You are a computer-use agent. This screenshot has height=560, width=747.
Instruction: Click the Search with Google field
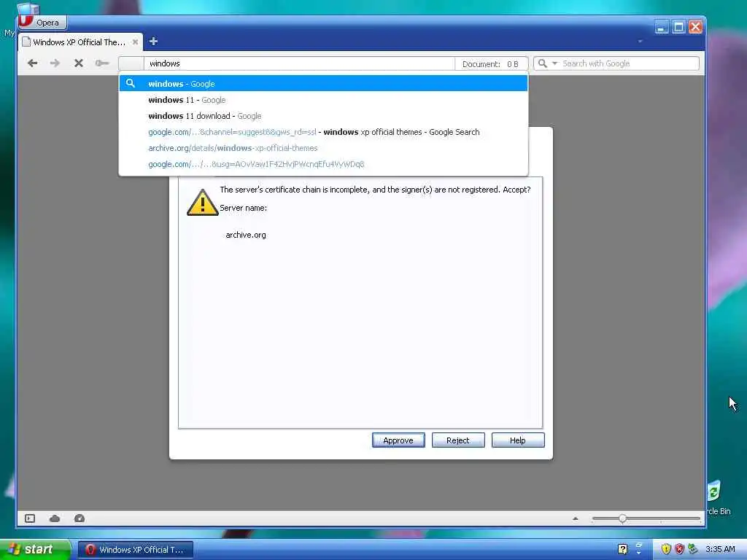(x=629, y=63)
